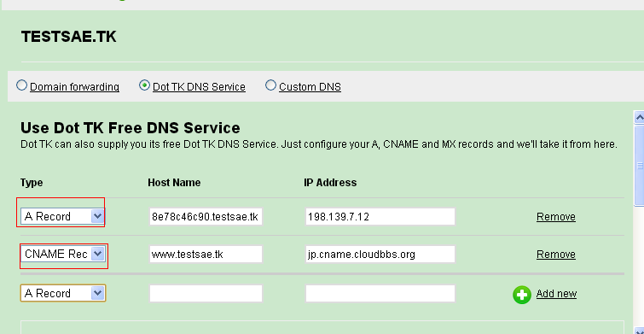Select the Domain forwarding radio button
The image size is (644, 334).
(x=22, y=85)
